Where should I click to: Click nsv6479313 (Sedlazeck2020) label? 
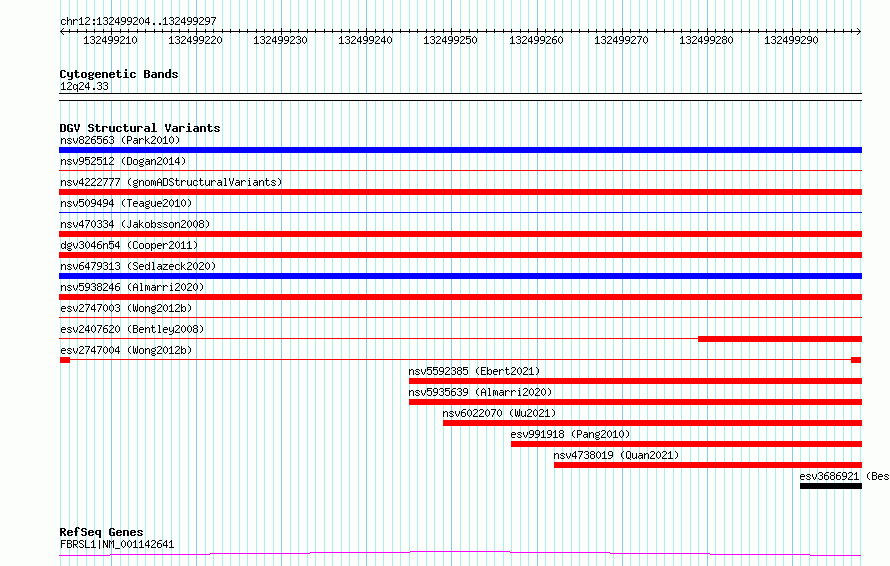click(x=138, y=266)
